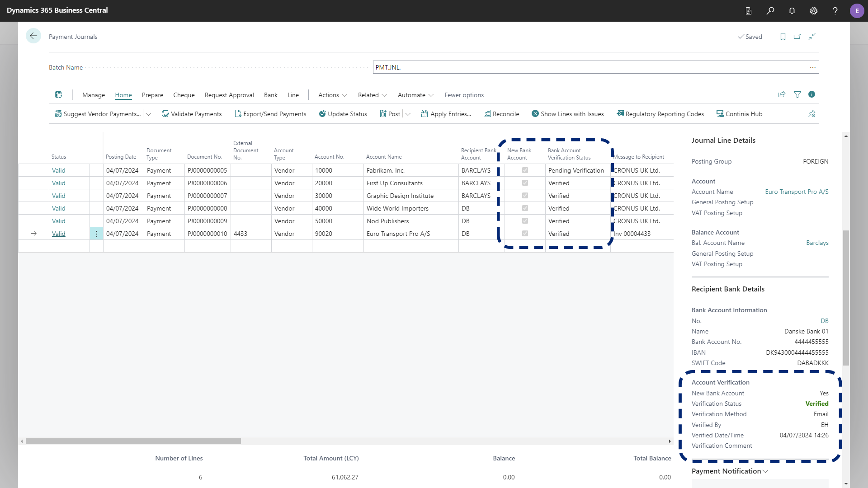Viewport: 868px width, 488px height.
Task: Bookmark this page
Action: click(783, 37)
